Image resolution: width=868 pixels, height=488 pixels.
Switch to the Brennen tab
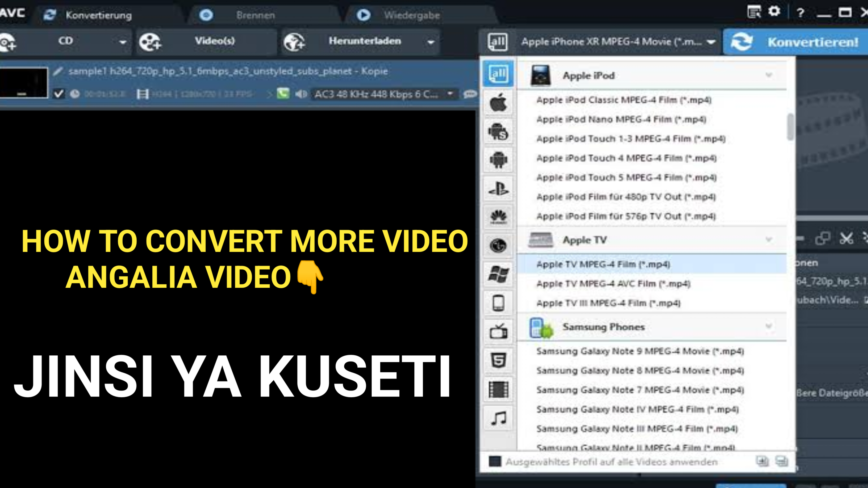pyautogui.click(x=255, y=15)
